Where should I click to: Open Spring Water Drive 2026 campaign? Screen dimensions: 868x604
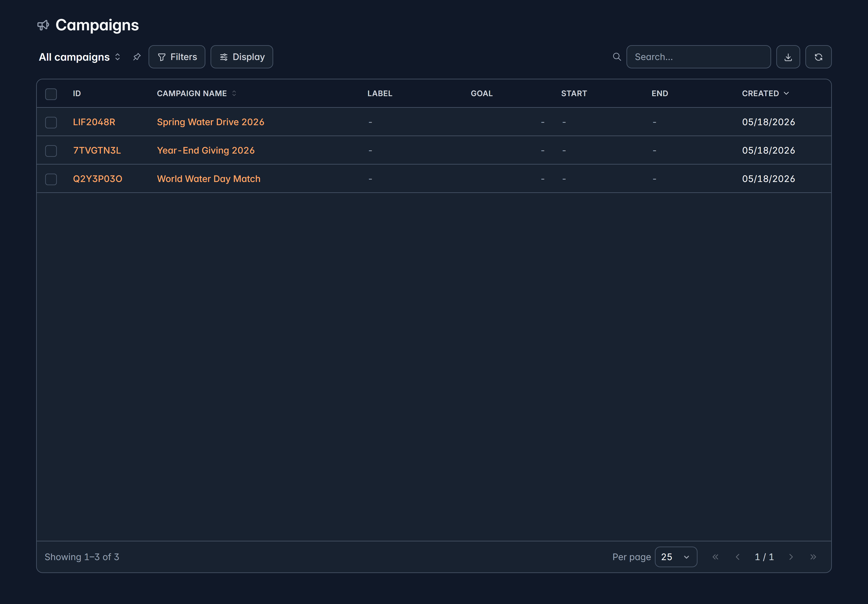point(211,122)
